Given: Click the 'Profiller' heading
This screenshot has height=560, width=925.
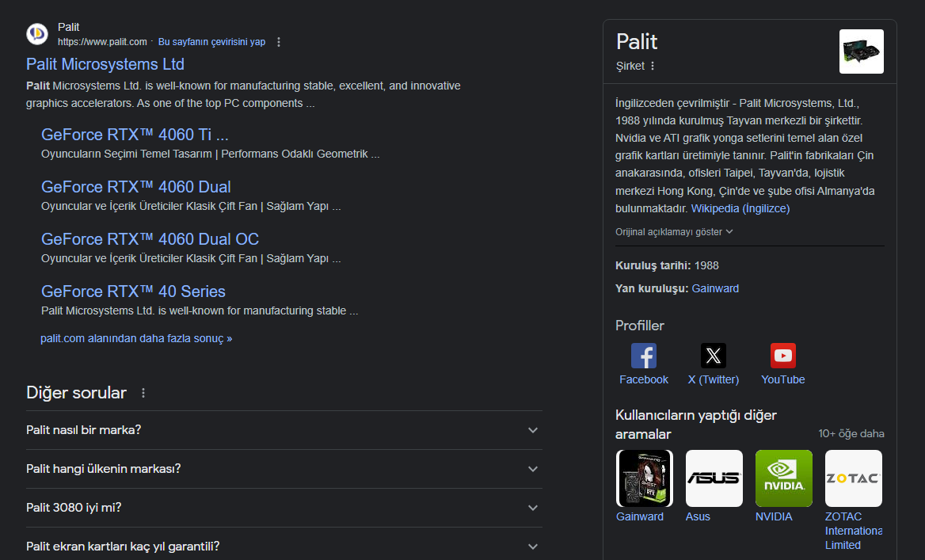Looking at the screenshot, I should pos(639,326).
